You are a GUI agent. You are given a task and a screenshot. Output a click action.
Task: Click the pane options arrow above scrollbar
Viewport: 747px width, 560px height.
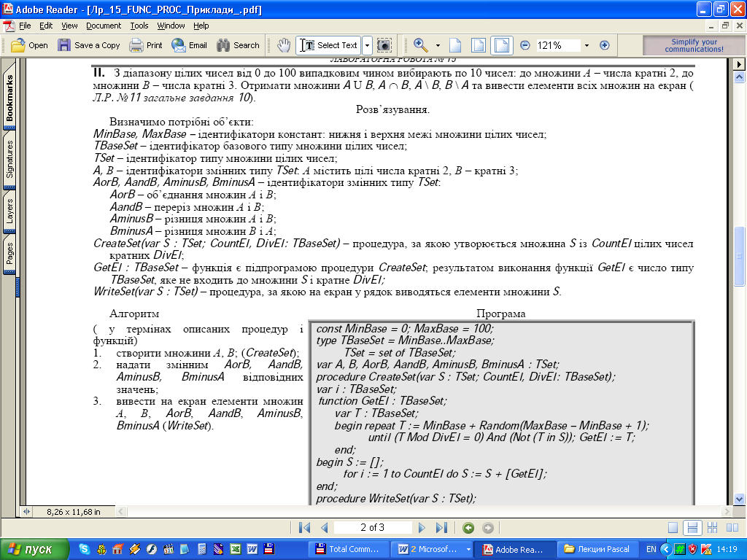(740, 64)
